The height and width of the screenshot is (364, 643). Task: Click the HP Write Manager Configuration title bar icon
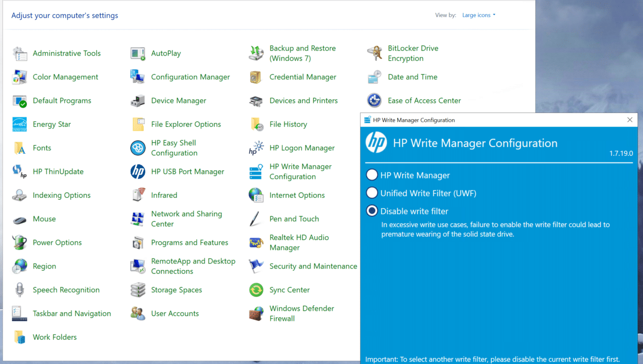click(x=368, y=120)
